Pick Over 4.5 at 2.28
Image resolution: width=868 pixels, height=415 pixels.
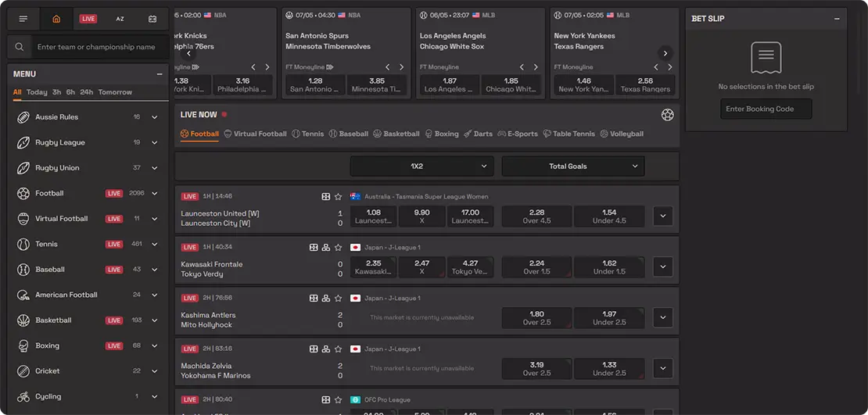pyautogui.click(x=537, y=216)
